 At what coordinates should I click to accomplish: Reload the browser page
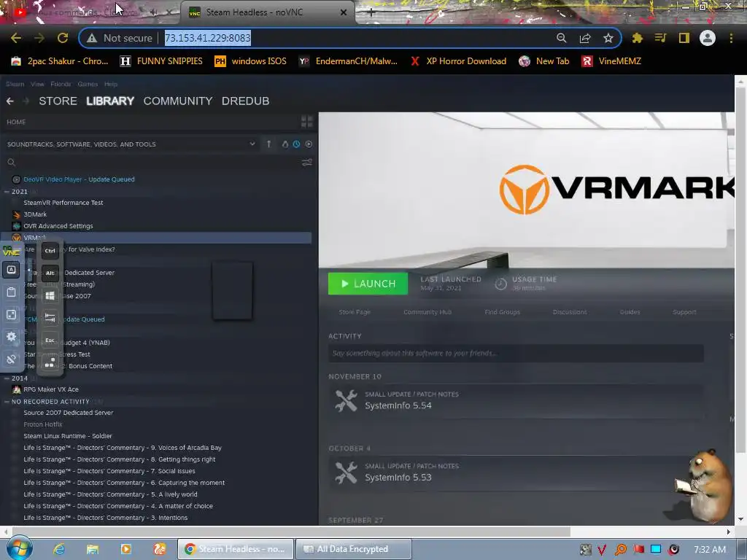click(x=63, y=38)
